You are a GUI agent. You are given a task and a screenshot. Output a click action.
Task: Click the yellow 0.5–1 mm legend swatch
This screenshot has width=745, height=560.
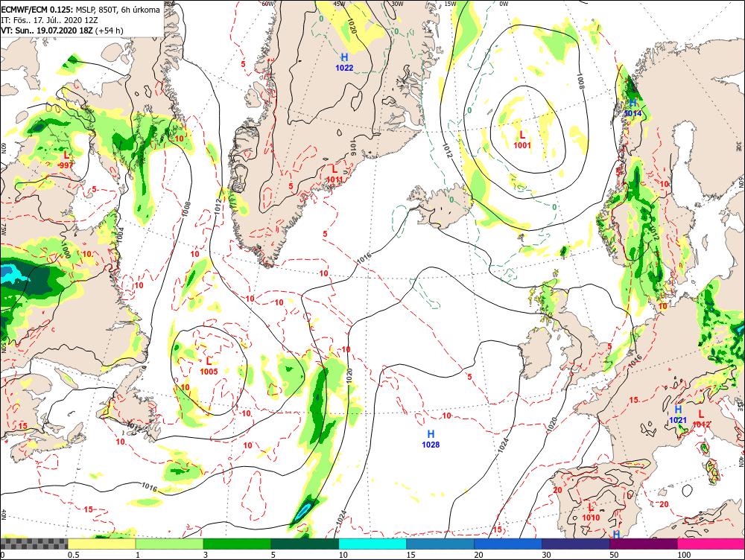101,544
